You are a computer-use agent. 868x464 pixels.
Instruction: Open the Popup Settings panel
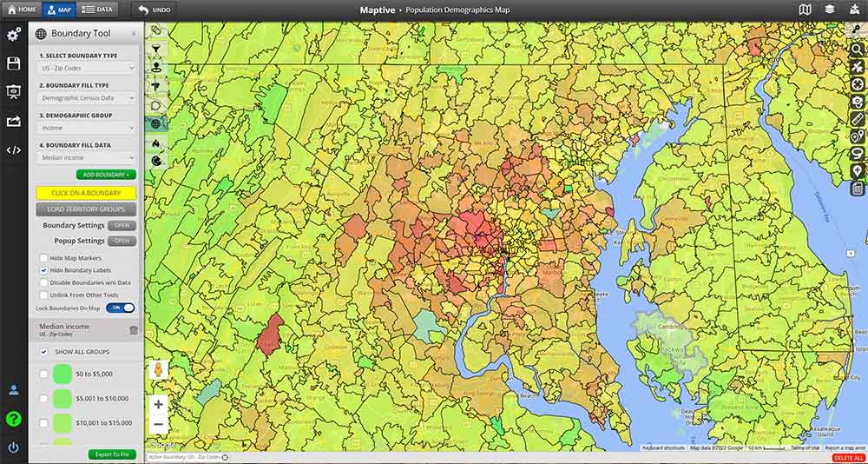(122, 242)
